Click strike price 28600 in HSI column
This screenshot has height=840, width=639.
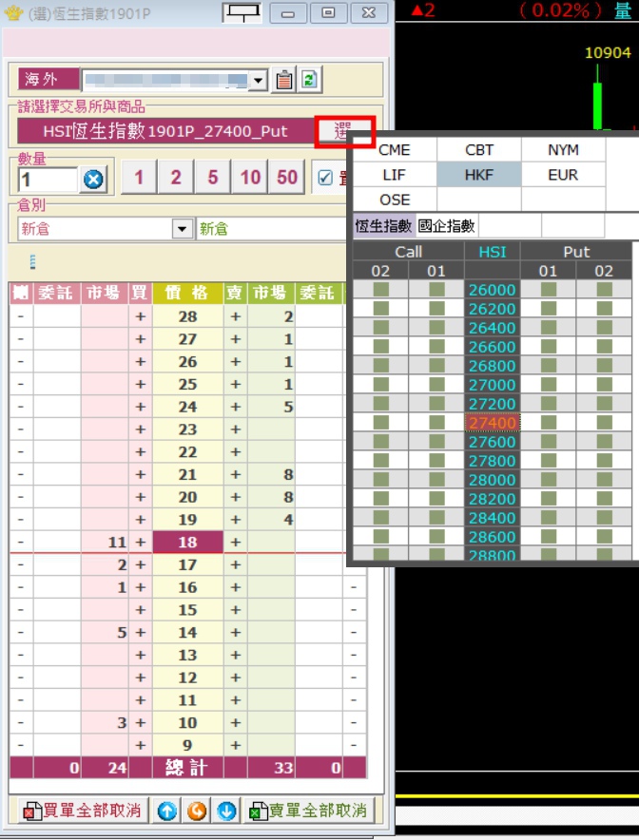493,537
